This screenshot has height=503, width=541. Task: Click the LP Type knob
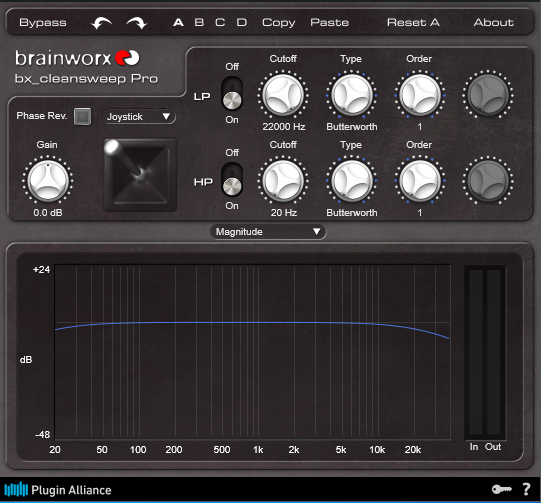[352, 95]
